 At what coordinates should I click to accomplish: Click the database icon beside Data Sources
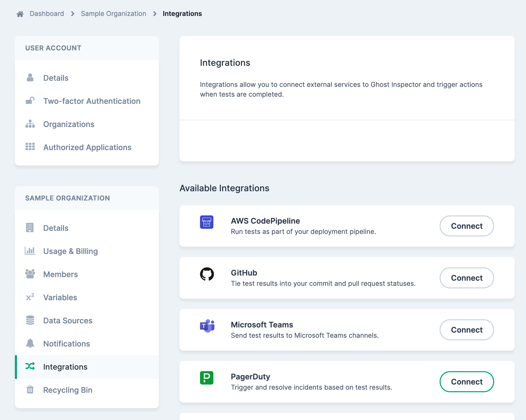(x=30, y=321)
